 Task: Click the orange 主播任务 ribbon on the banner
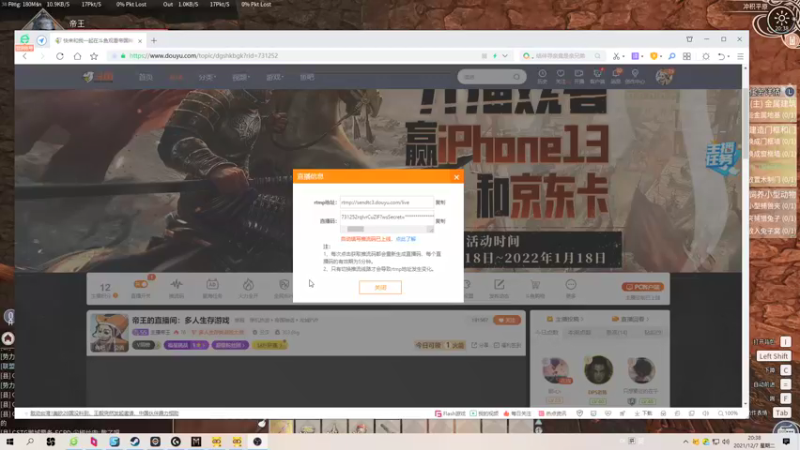(721, 160)
